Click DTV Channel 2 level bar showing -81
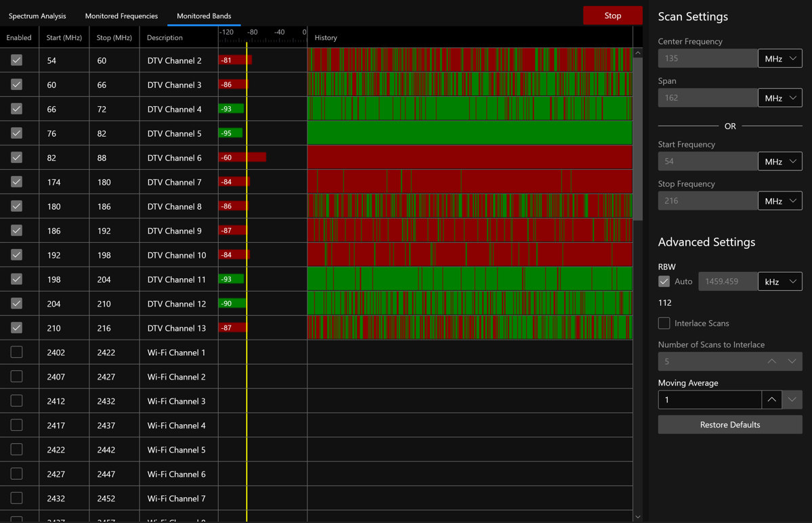 [x=235, y=60]
